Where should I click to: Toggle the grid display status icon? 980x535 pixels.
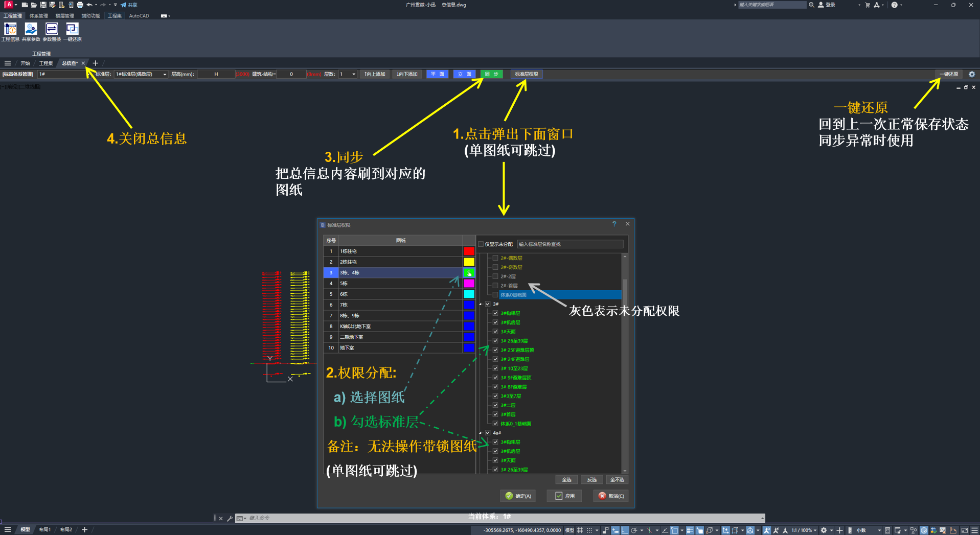coord(580,530)
